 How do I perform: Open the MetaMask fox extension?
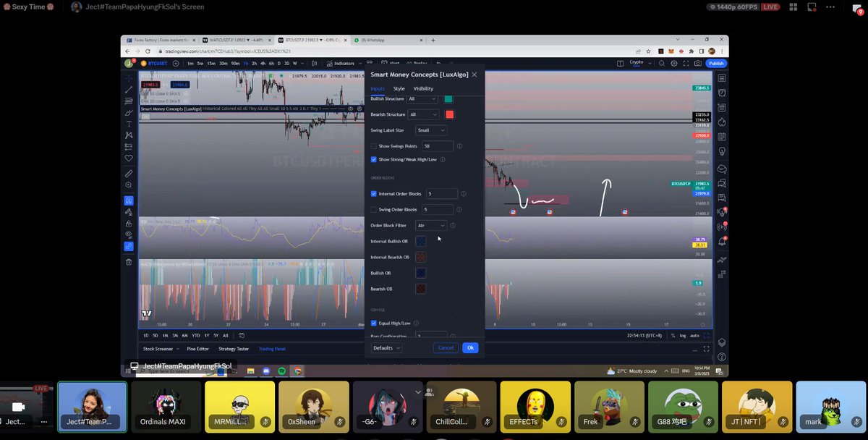click(x=672, y=51)
